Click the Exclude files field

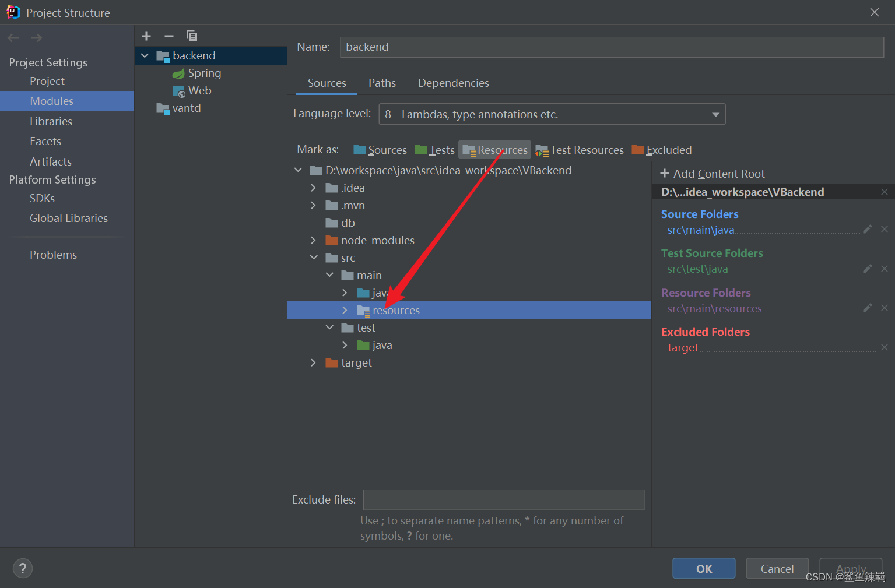[503, 500]
